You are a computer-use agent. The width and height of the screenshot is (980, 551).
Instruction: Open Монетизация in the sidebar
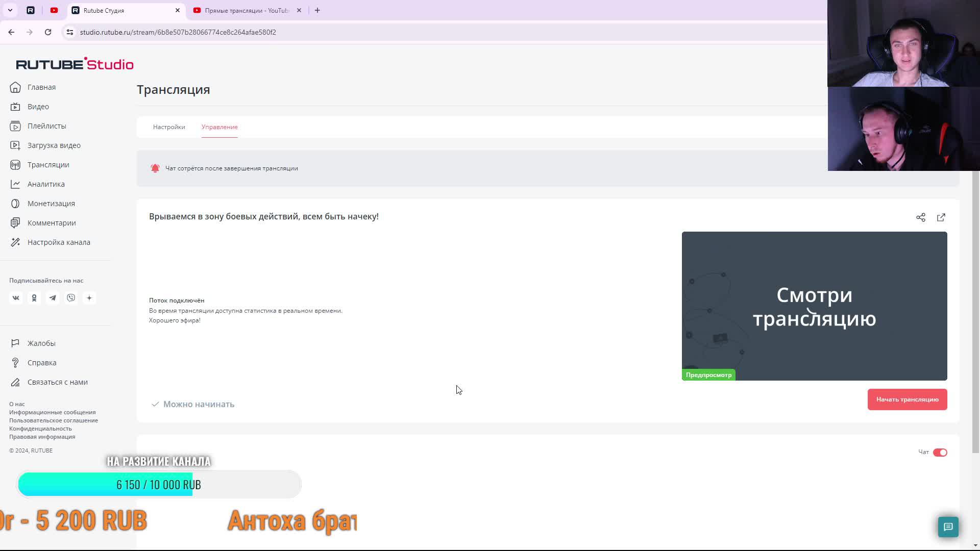click(51, 204)
